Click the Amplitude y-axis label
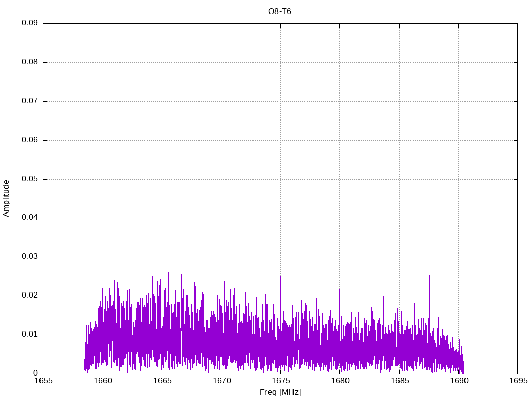The width and height of the screenshot is (532, 399). point(6,198)
